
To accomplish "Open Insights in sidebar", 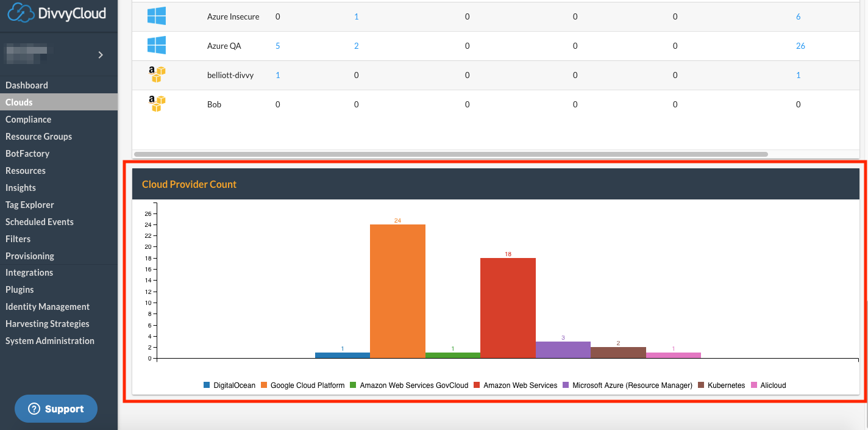I will (x=21, y=188).
